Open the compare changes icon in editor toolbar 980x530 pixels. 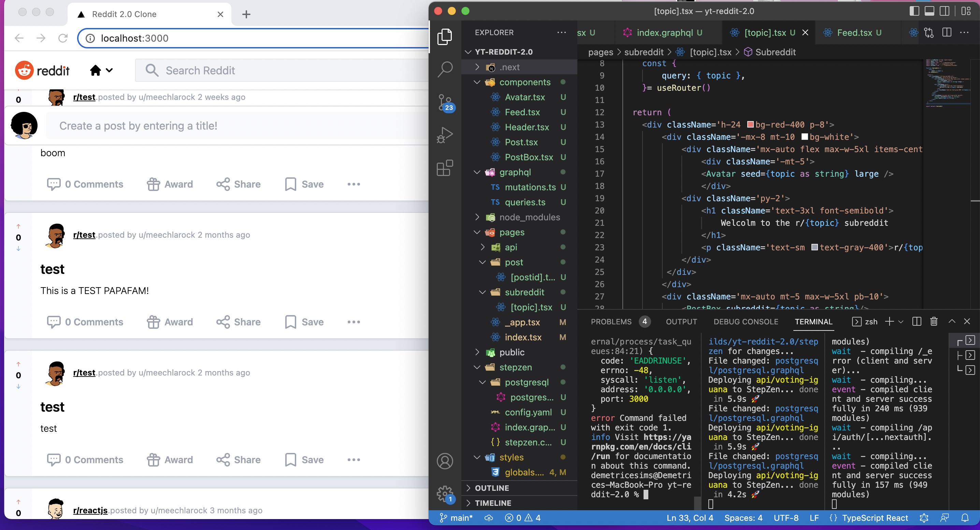click(928, 33)
